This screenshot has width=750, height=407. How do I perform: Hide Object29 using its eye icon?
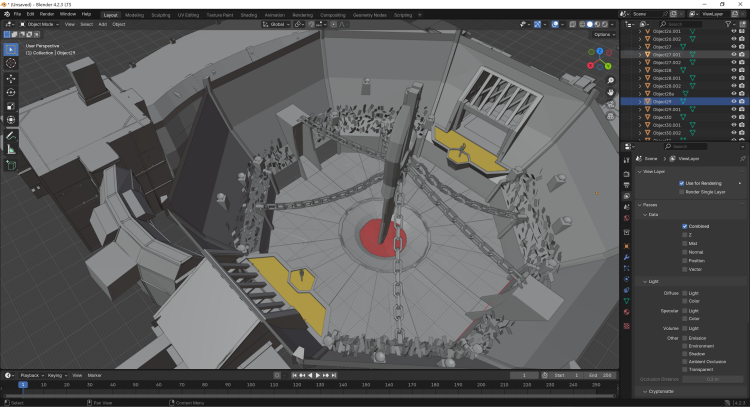click(x=734, y=101)
